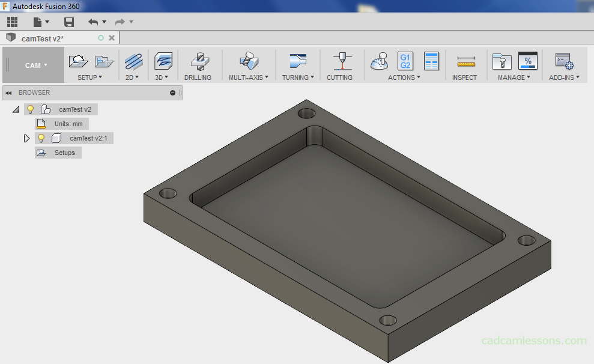Toggle visibility of camTest v2 root node

(31, 109)
